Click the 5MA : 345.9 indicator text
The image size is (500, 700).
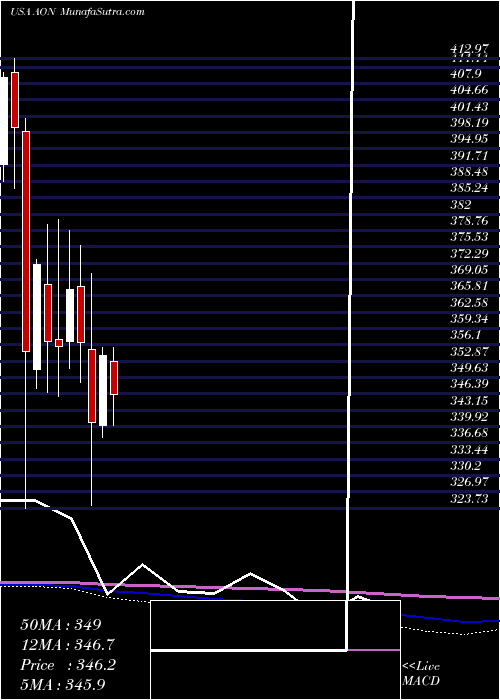[x=62, y=685]
